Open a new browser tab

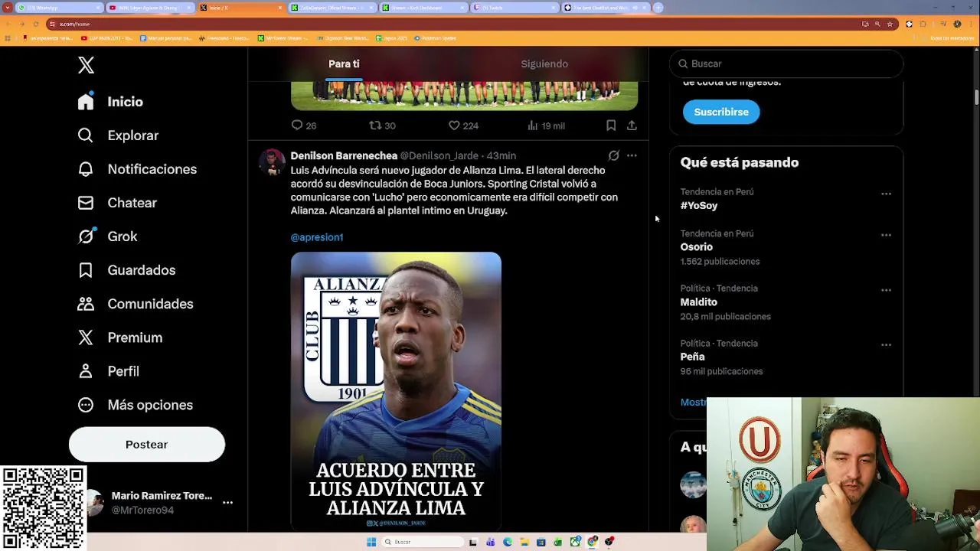click(658, 8)
